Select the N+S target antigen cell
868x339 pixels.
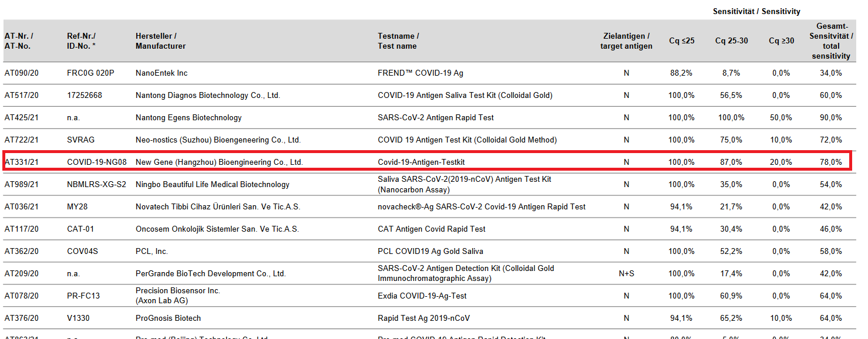coord(626,274)
